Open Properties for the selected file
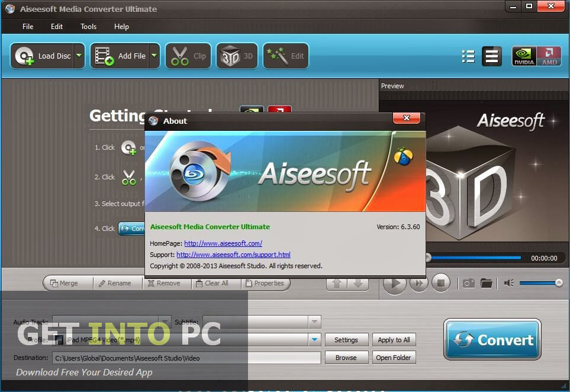The height and width of the screenshot is (392, 570). click(265, 283)
